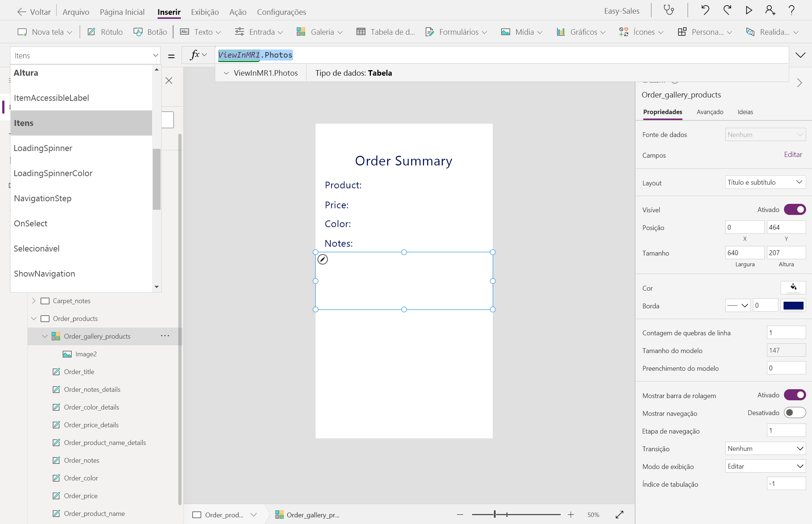Open the Order_prod... screen breadcrumb dropdown
The width and height of the screenshot is (812, 524).
[x=254, y=515]
